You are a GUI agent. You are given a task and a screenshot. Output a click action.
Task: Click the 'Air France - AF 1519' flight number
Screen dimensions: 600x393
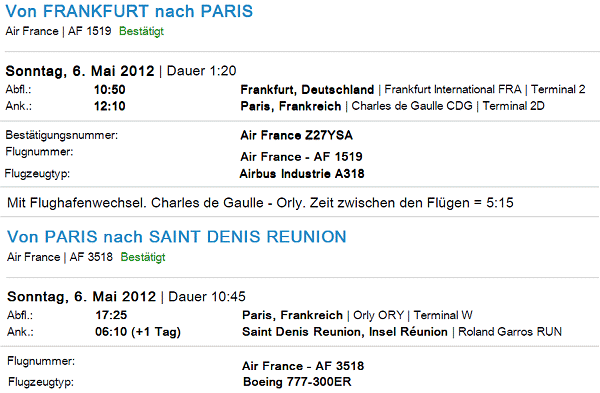[301, 157]
